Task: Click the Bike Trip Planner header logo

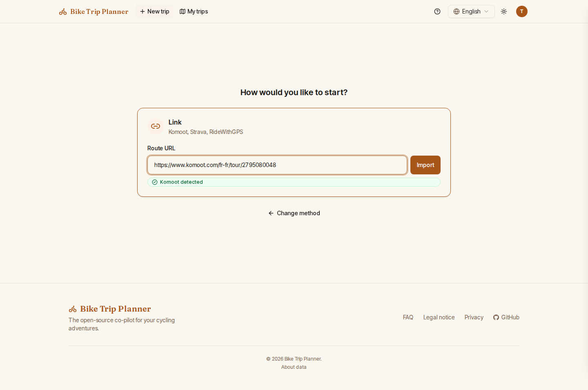Action: coord(94,11)
